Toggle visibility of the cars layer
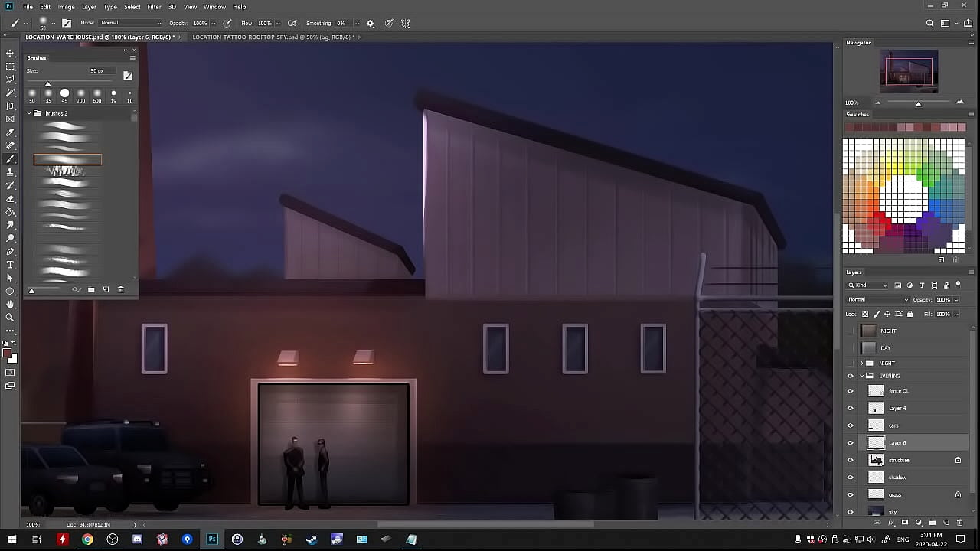 click(x=850, y=425)
